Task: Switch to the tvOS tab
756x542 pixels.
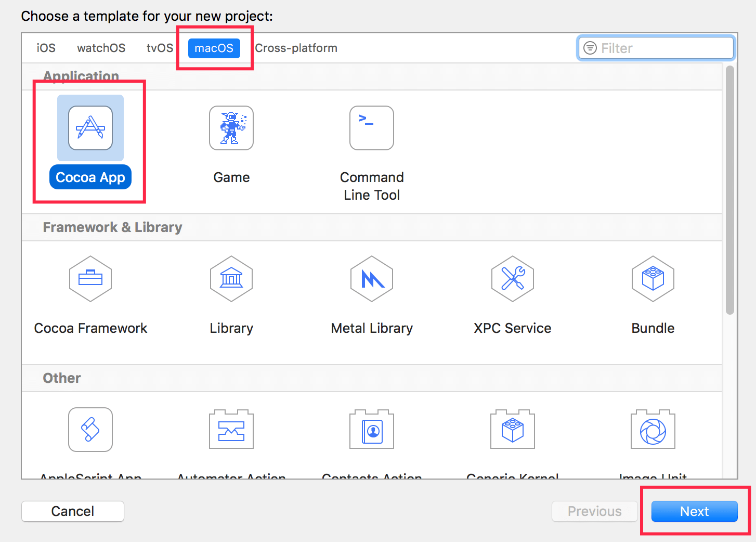Action: pyautogui.click(x=160, y=48)
